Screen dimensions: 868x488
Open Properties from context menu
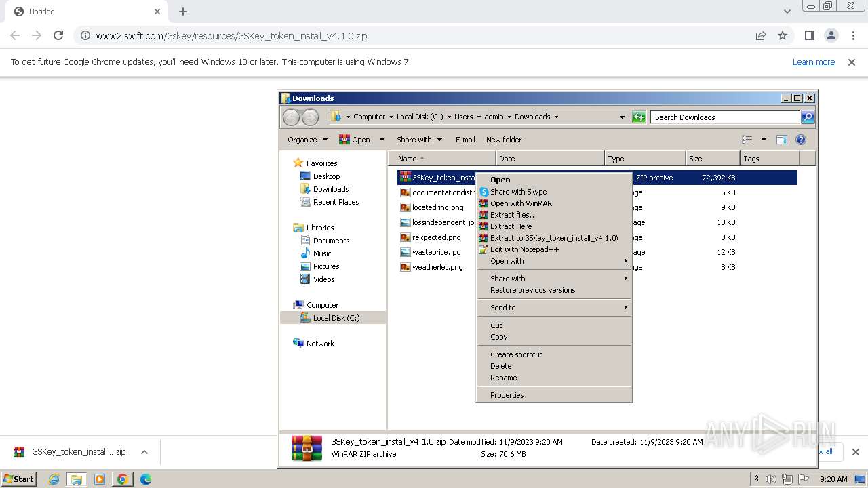[x=554, y=395]
